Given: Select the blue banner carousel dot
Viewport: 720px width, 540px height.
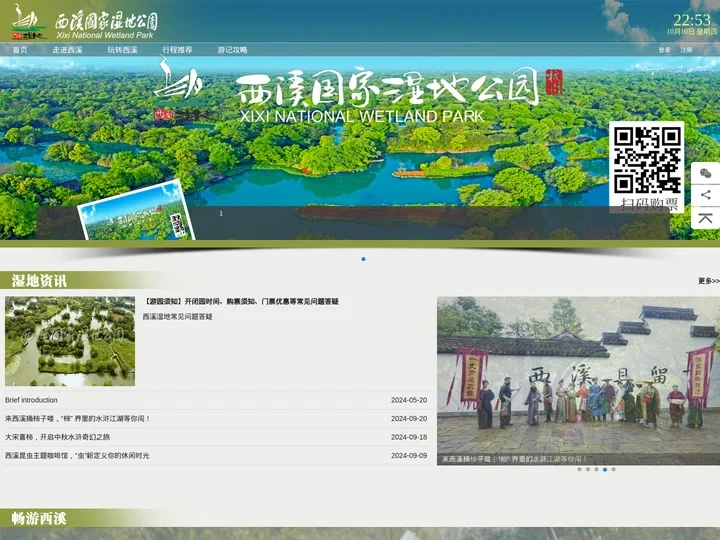Looking at the screenshot, I should click(363, 259).
